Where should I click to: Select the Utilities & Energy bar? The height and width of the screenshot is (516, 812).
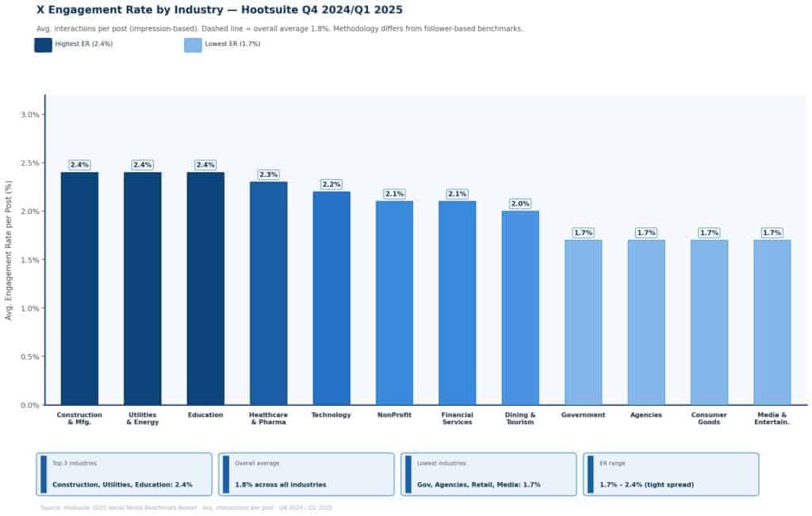pyautogui.click(x=142, y=289)
